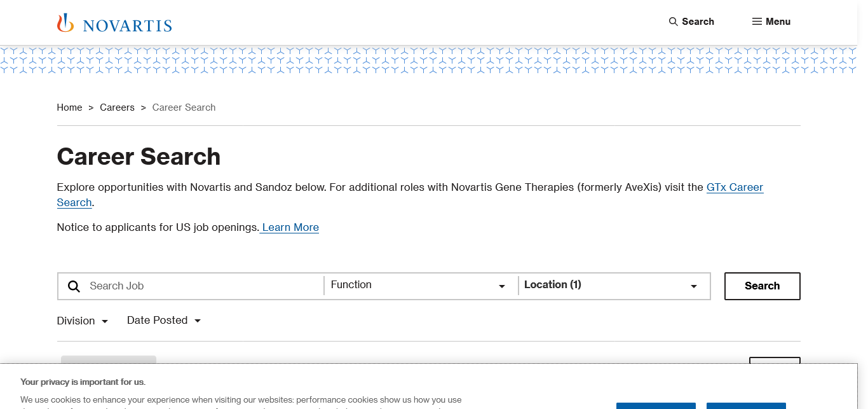The height and width of the screenshot is (409, 868).
Task: Go to Home in breadcrumb
Action: point(69,107)
